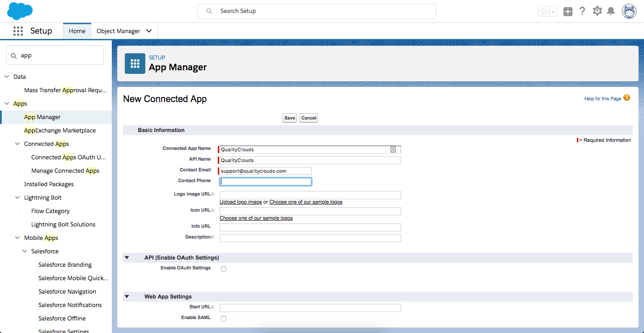Collapse the Data tree section
Image resolution: width=644 pixels, height=333 pixels.
pos(7,77)
